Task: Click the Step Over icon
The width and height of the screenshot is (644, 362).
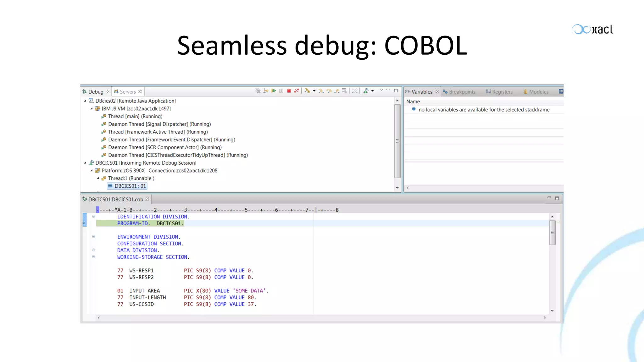Action: click(329, 91)
